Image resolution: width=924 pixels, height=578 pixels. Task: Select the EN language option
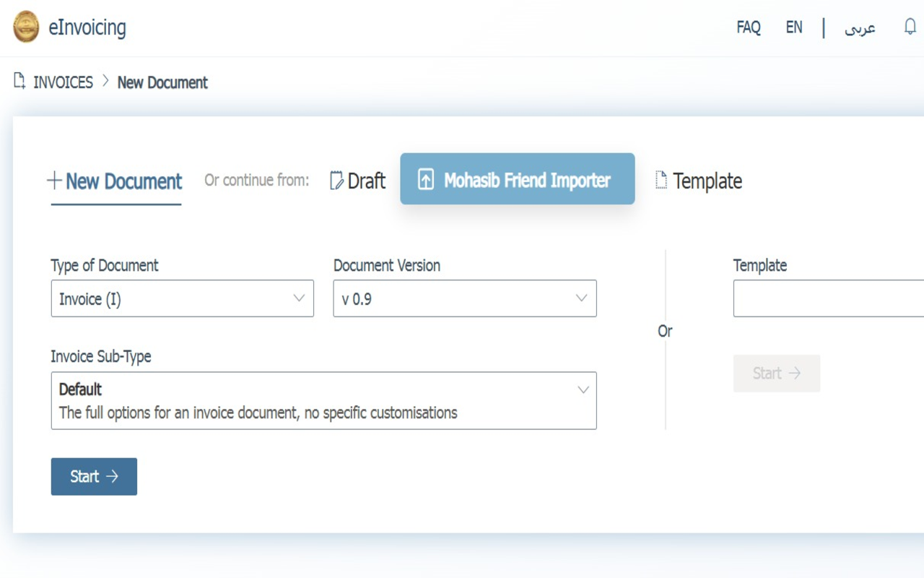(x=794, y=27)
